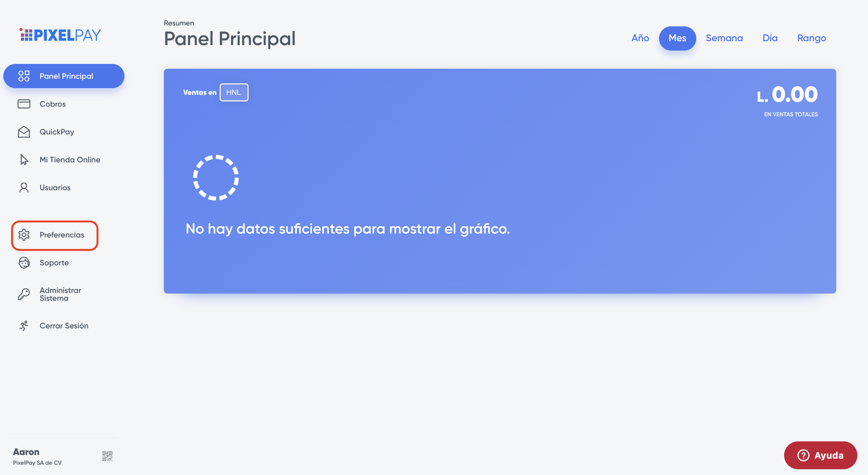
Task: Click the PixelPay logo
Action: pos(60,35)
